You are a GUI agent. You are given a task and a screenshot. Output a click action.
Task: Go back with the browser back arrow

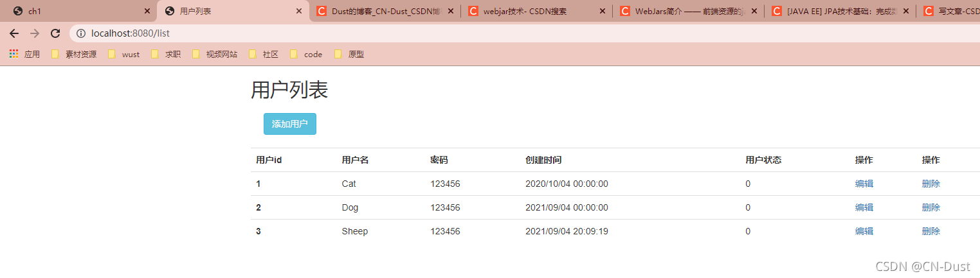click(x=14, y=33)
